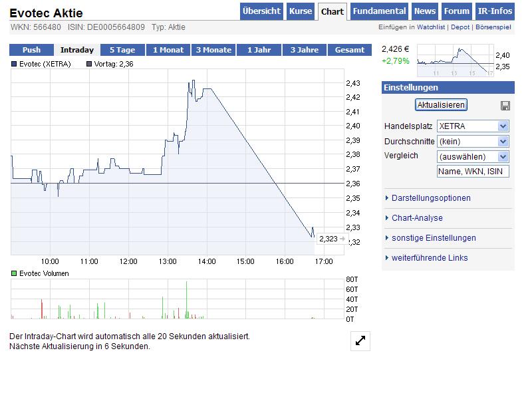Click the +2,79% change value
Viewport: 532px width, 399px height.
click(x=395, y=61)
